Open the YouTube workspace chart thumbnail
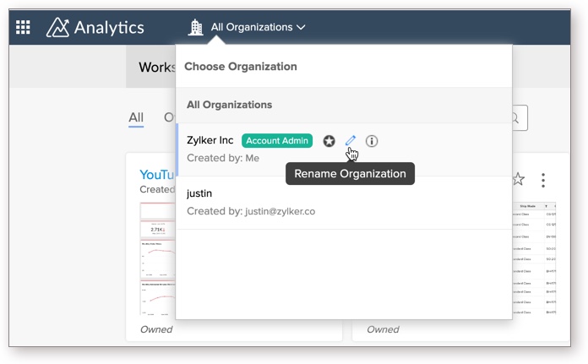 pyautogui.click(x=157, y=258)
